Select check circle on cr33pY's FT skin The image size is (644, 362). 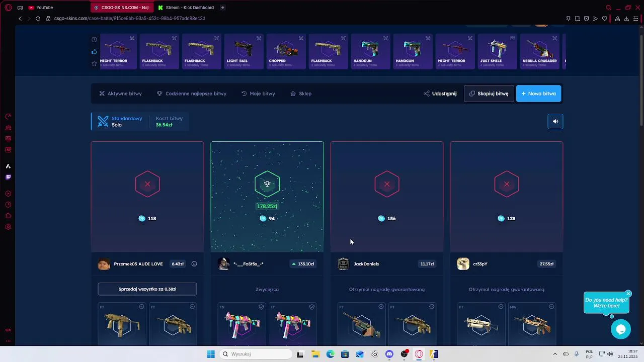[x=501, y=307]
